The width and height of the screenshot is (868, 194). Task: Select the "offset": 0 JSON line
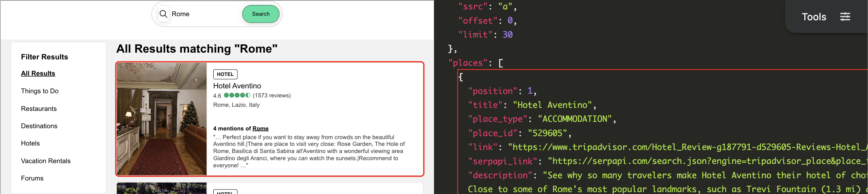point(487,21)
